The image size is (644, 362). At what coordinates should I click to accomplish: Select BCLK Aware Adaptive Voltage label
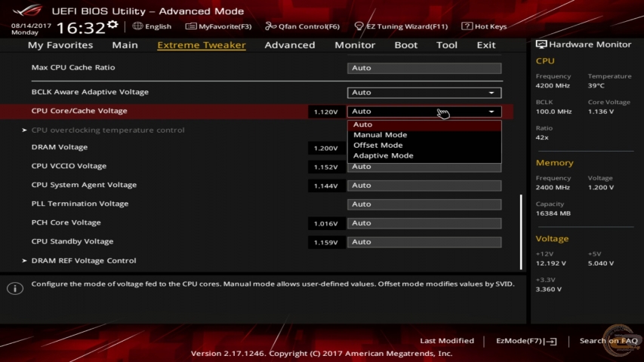(x=90, y=92)
